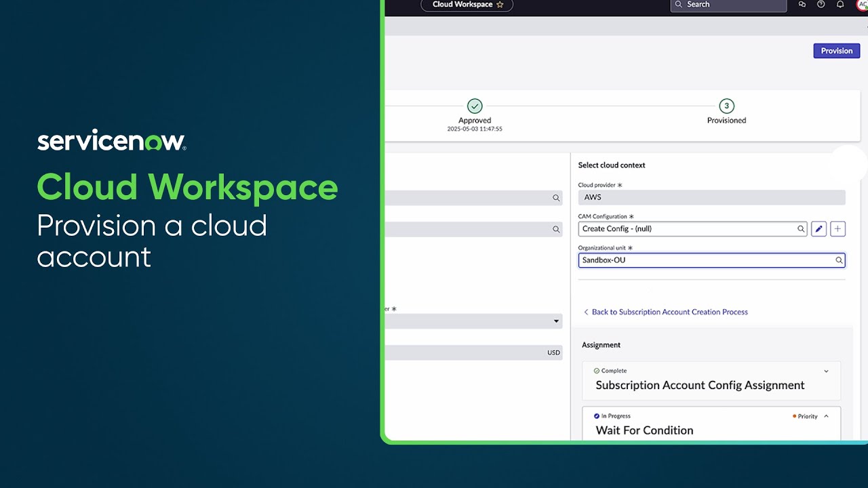The width and height of the screenshot is (868, 488).
Task: Click the CAM Configuration search magnifier
Action: tap(800, 228)
